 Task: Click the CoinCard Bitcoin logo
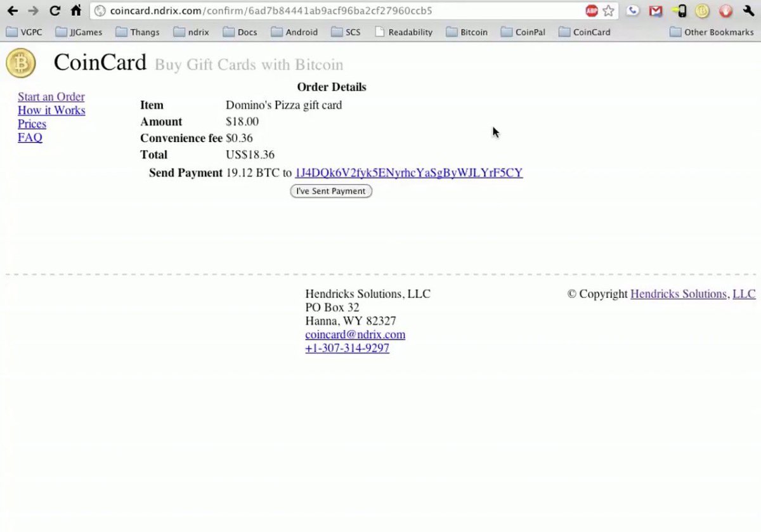point(21,64)
